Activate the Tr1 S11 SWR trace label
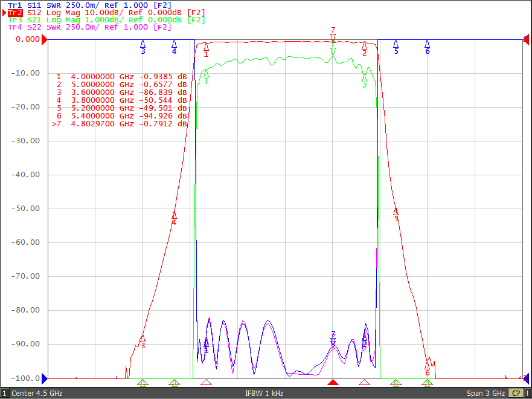 (x=89, y=5)
